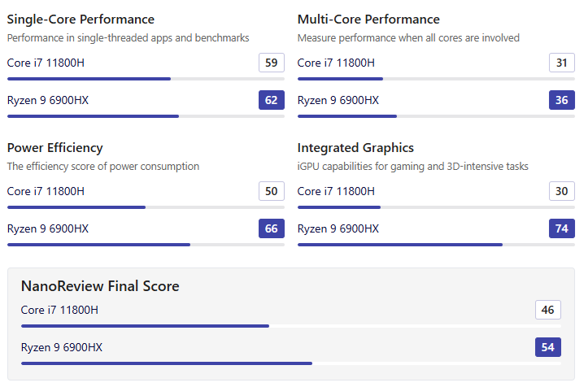Click the Ryzen 9 NanoReview final score 54
Screen dimensions: 588x387
tap(548, 347)
